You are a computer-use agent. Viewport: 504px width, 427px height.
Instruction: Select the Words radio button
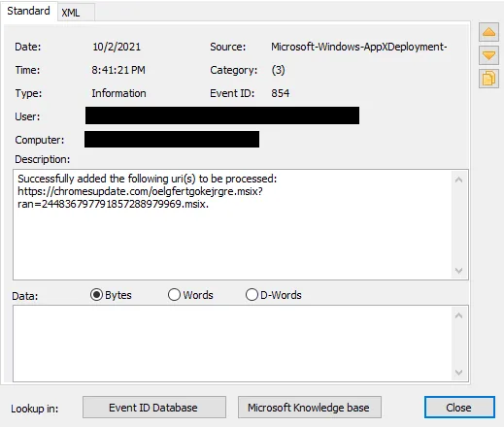[x=174, y=295]
